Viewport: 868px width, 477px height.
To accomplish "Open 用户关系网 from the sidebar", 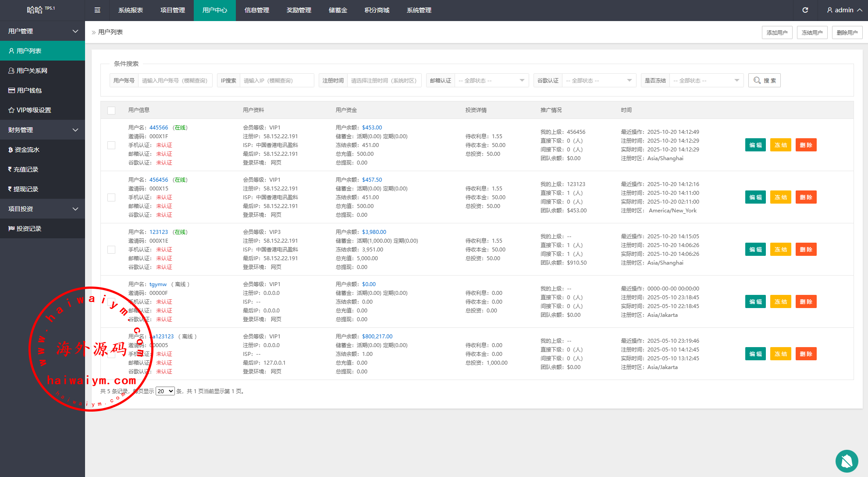I will (32, 71).
